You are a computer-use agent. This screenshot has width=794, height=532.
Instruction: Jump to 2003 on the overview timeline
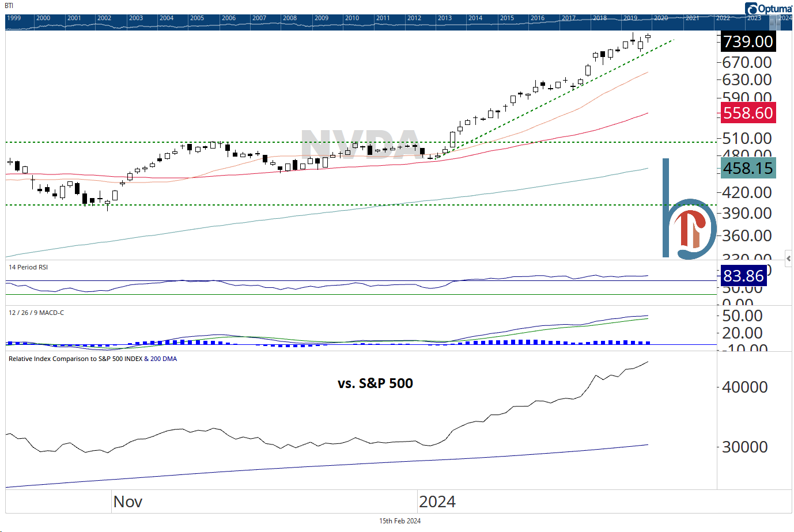136,18
